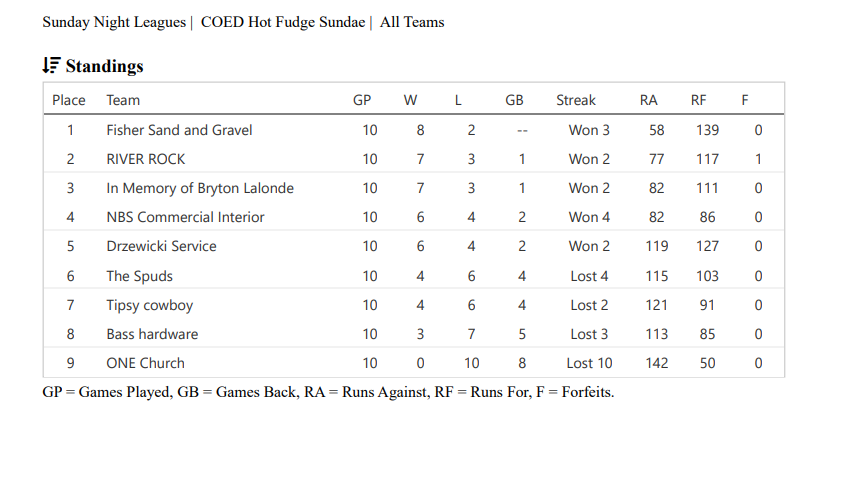Click Tipsy cowboy team name

point(150,305)
